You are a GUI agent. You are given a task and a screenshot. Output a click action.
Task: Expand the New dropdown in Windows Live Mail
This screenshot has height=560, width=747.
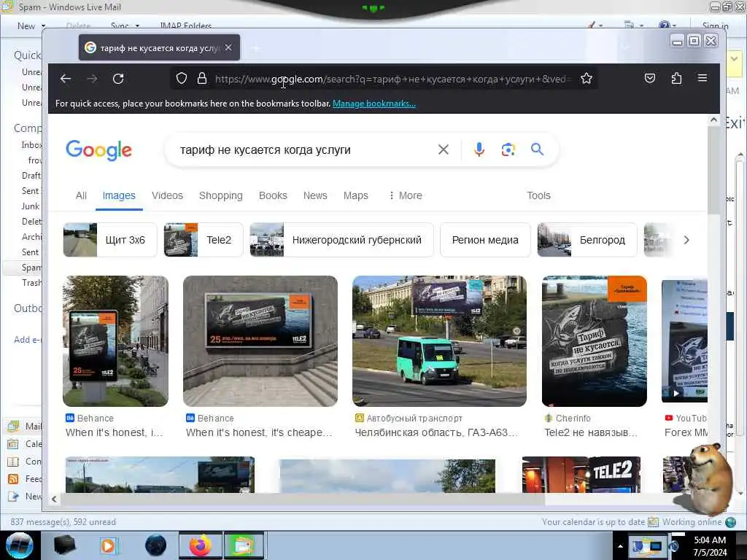pyautogui.click(x=43, y=26)
